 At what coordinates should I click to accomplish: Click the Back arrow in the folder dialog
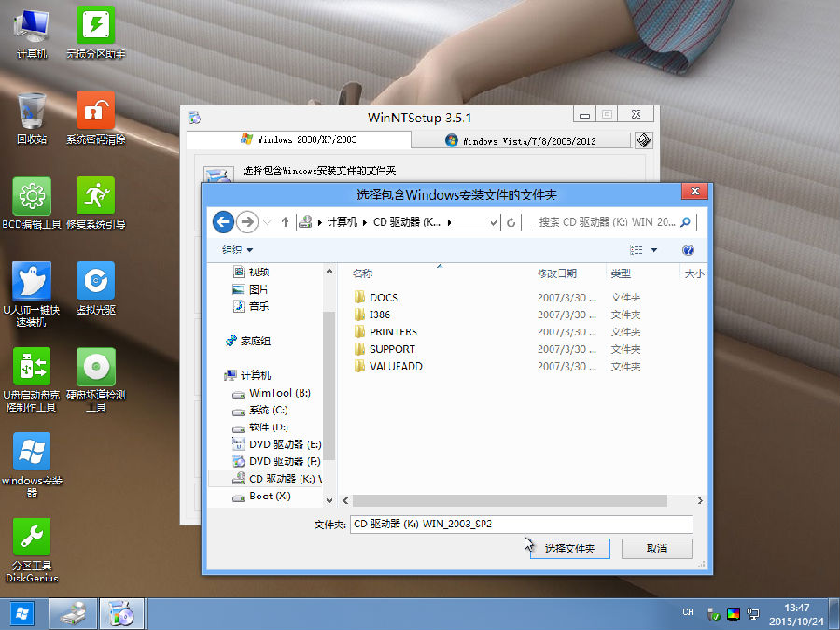223,222
